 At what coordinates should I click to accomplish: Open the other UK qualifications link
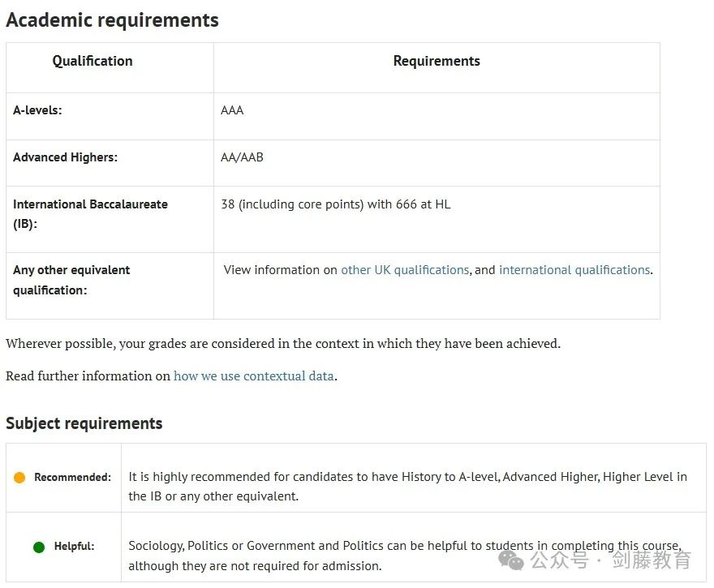pos(405,270)
